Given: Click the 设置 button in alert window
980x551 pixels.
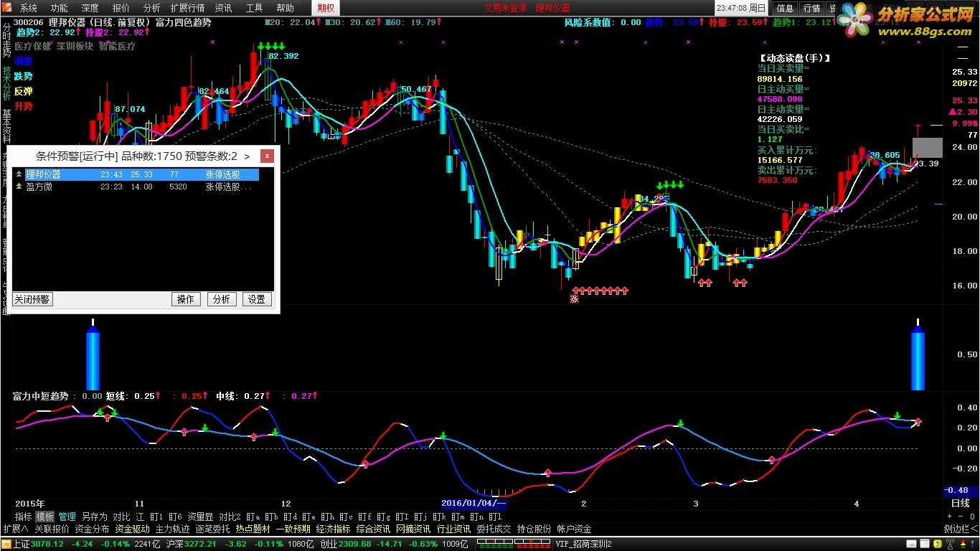Looking at the screenshot, I should [x=257, y=299].
